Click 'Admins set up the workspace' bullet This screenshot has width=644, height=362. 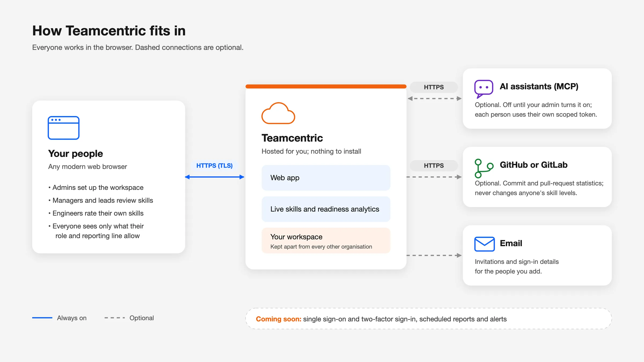click(96, 187)
